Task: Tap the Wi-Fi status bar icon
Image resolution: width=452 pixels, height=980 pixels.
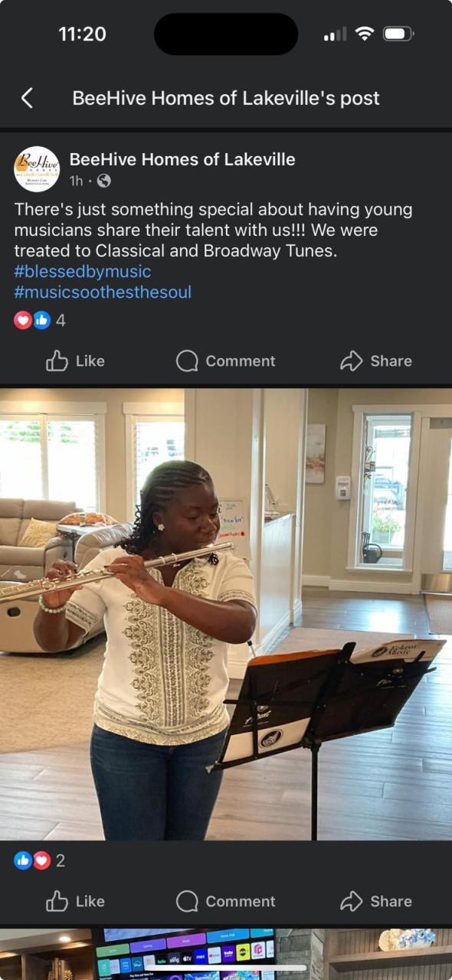Action: click(x=365, y=34)
